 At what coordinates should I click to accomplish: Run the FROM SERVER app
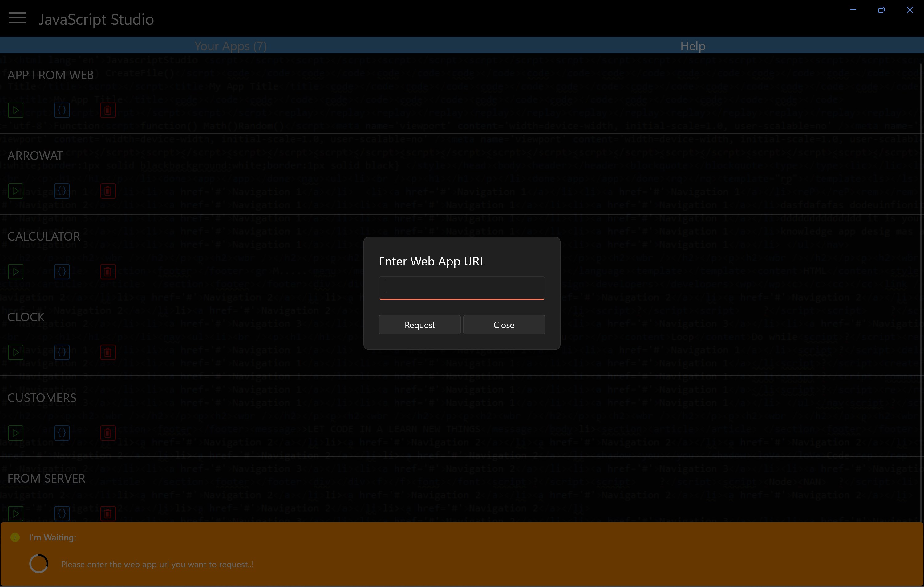(x=16, y=513)
